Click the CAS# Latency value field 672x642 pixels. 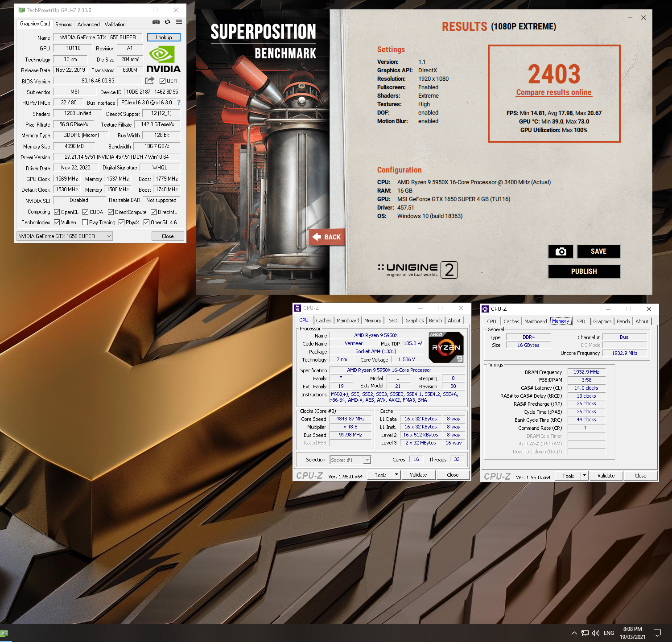586,388
